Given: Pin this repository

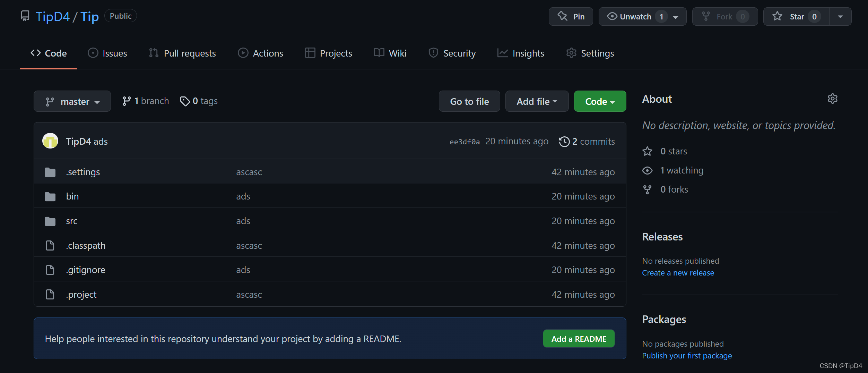Looking at the screenshot, I should (571, 16).
